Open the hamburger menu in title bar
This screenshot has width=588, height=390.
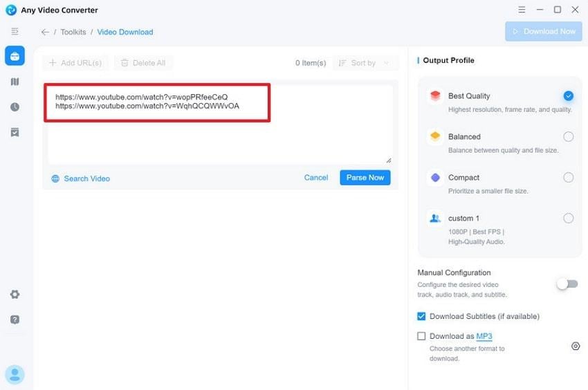522,10
